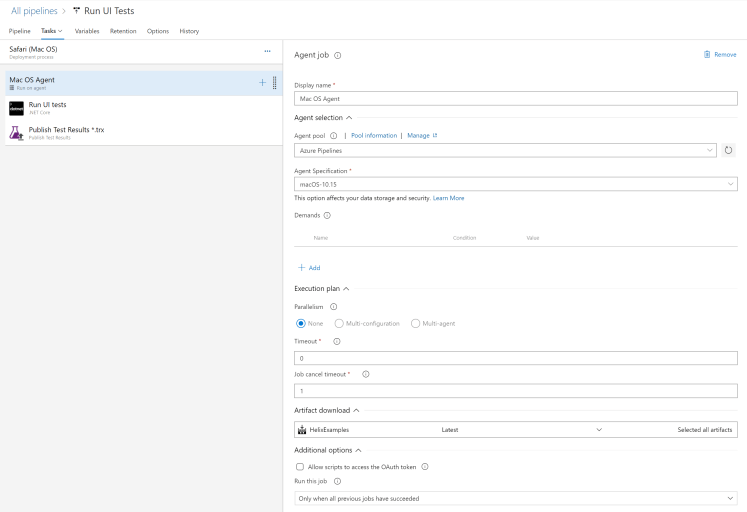Click the Display name input field
The height and width of the screenshot is (512, 747).
click(x=515, y=99)
